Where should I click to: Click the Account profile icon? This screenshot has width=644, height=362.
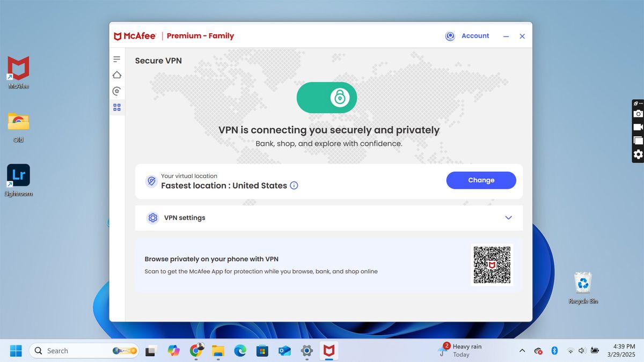coord(450,36)
